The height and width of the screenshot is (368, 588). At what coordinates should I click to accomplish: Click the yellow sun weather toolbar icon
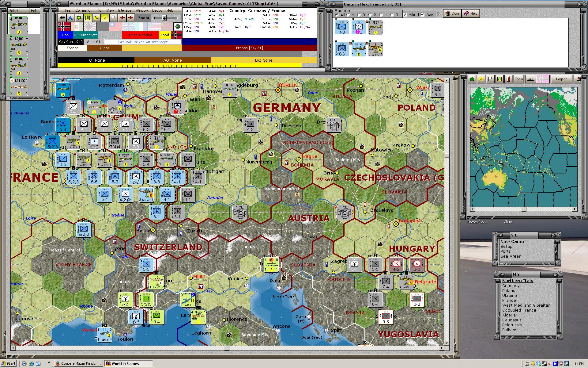pyautogui.click(x=105, y=18)
